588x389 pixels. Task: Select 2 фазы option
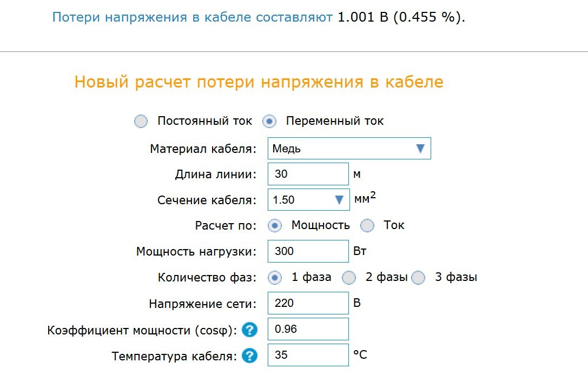click(x=349, y=278)
